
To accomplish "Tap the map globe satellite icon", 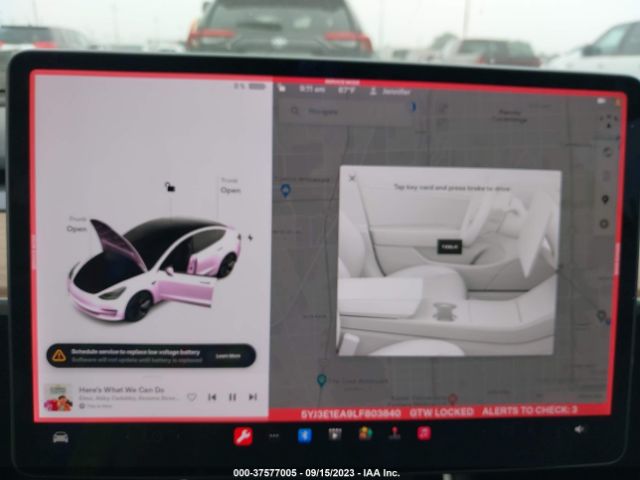I will tap(607, 152).
